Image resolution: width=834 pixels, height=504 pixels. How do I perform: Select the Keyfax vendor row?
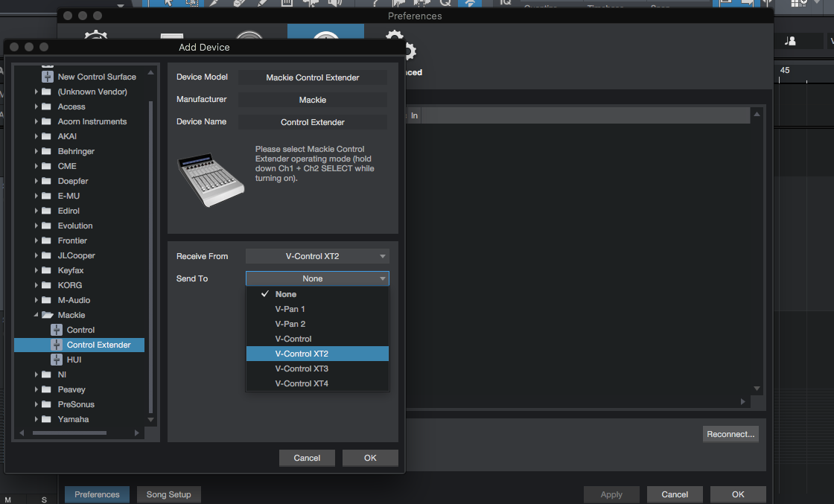[79, 270]
